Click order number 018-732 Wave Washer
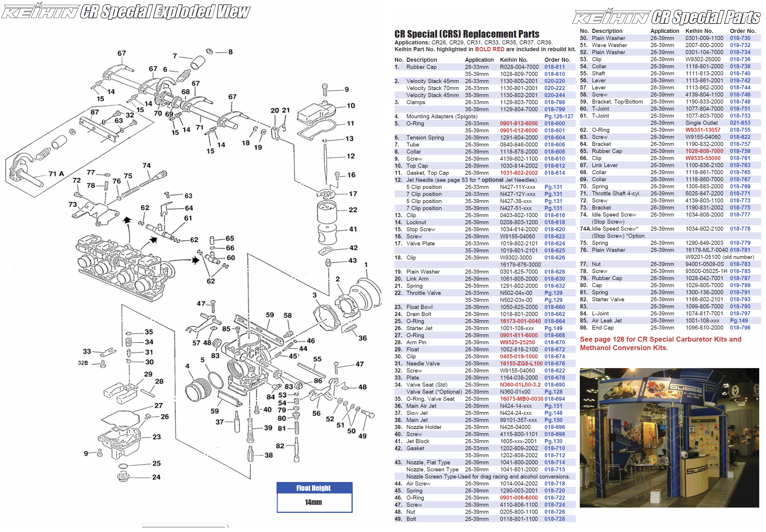Image resolution: width=766 pixels, height=532 pixels. 740,45
